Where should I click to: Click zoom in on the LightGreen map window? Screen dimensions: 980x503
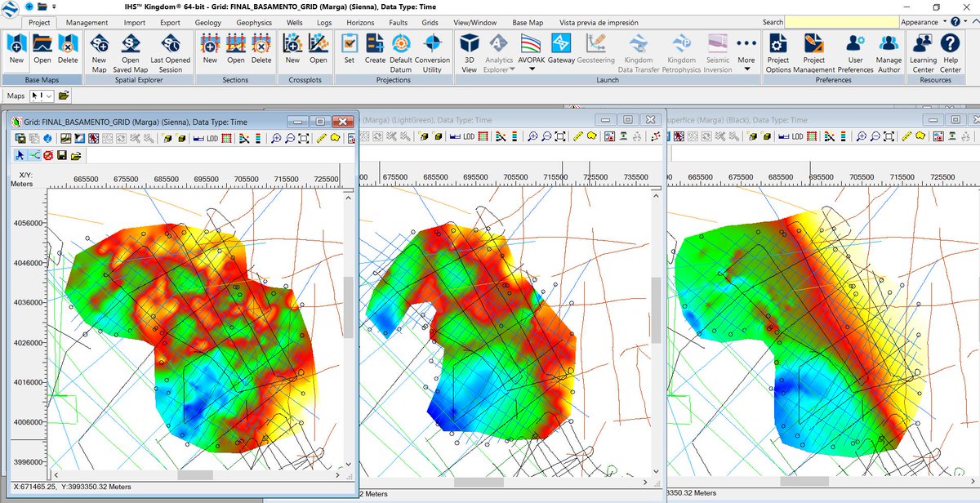click(x=532, y=136)
